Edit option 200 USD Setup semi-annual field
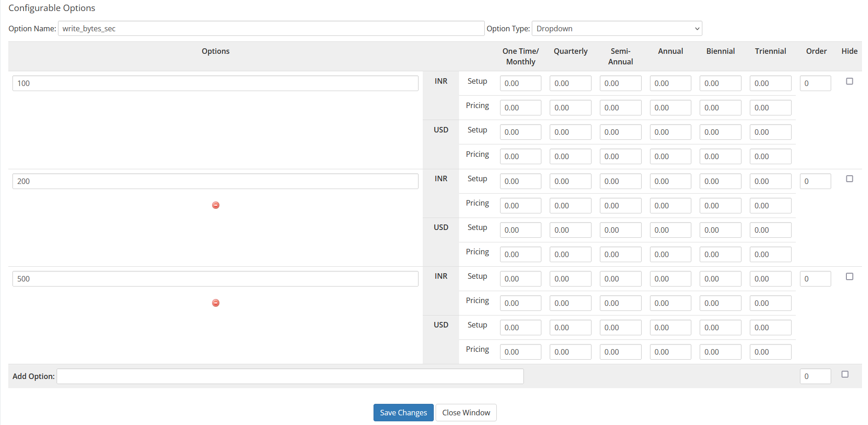The image size is (868, 425). coord(621,230)
